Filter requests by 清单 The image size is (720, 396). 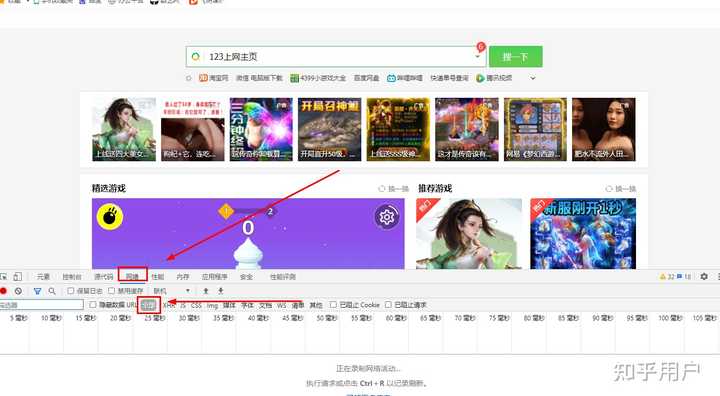click(x=298, y=305)
